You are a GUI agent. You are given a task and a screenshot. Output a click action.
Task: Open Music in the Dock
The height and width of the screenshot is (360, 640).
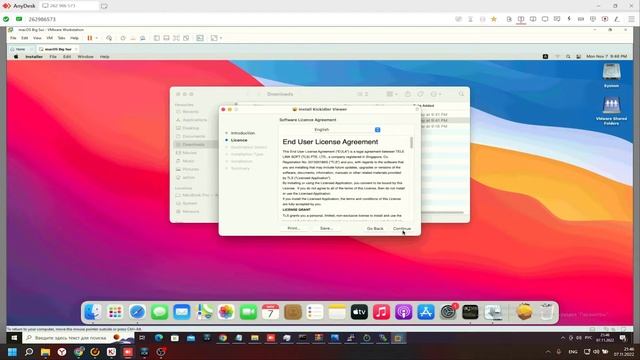pos(381,312)
